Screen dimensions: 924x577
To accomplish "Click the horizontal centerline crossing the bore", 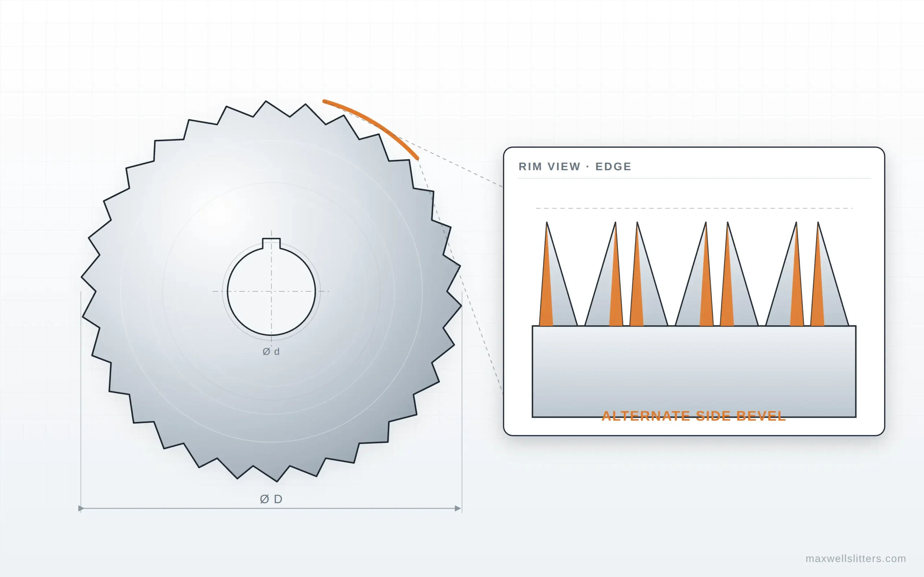I will tap(271, 291).
